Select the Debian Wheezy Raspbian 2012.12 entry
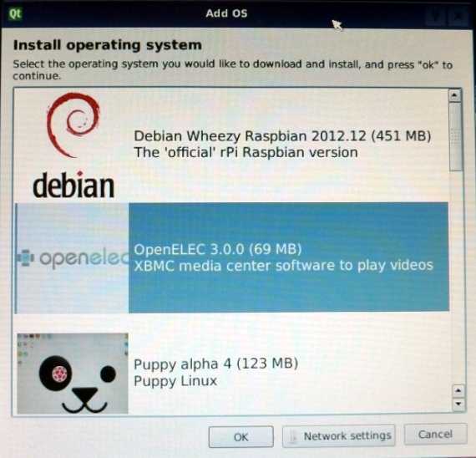The height and width of the screenshot is (458, 476). 231,145
